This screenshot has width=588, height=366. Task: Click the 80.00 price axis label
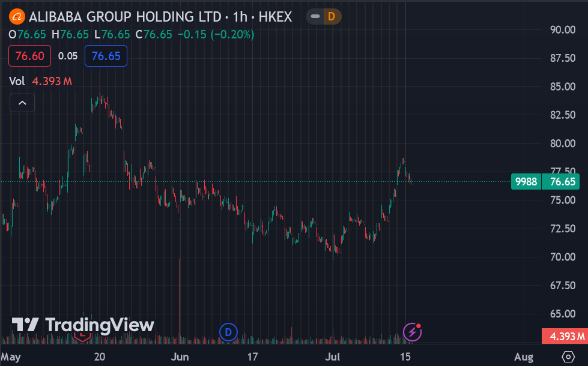coord(563,143)
